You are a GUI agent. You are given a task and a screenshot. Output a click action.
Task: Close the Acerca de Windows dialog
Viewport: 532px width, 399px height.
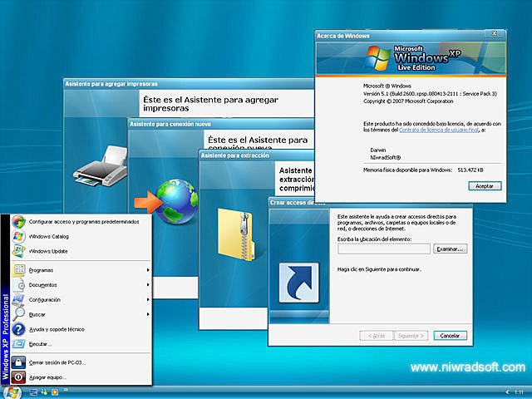point(495,33)
